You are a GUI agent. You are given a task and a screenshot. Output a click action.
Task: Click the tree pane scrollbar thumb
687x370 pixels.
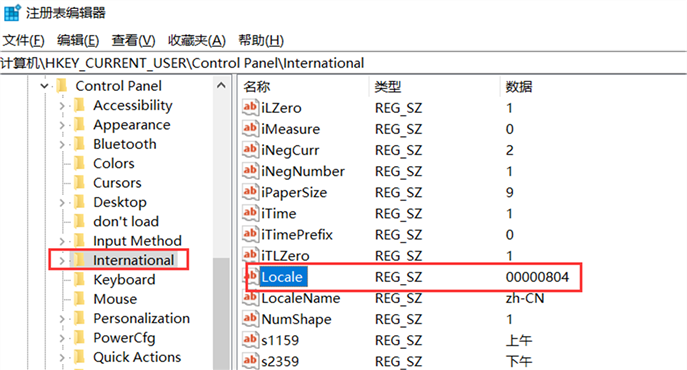click(221, 313)
